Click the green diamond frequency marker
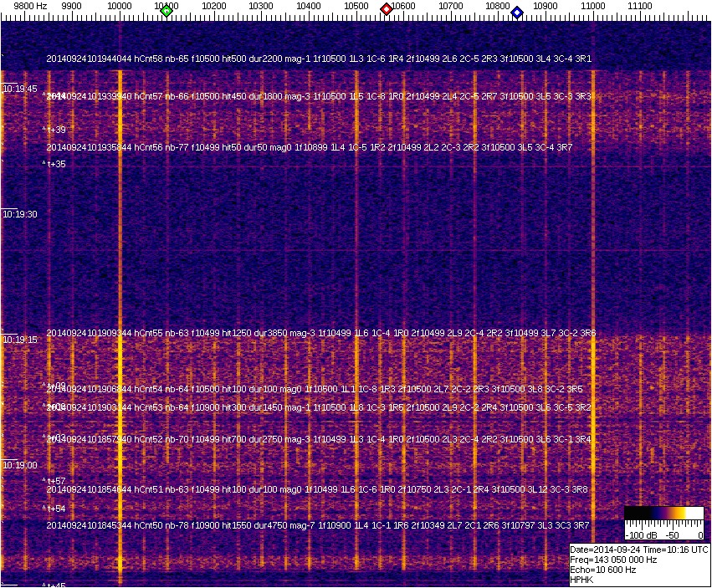 click(166, 11)
